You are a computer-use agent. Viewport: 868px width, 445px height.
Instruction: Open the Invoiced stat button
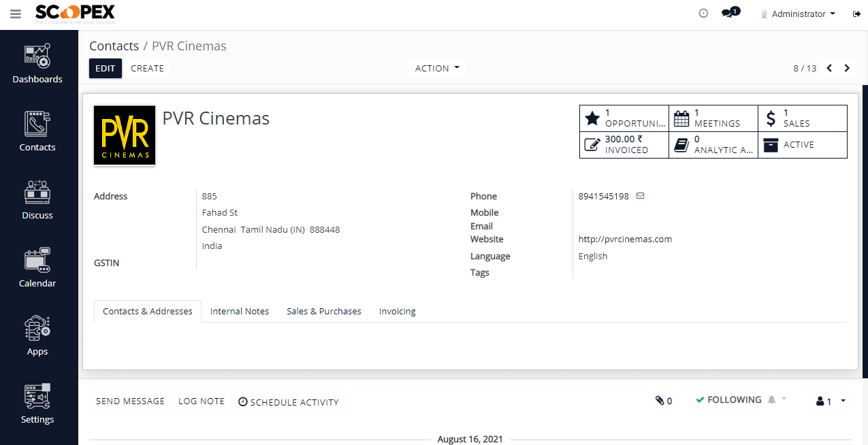[624, 145]
